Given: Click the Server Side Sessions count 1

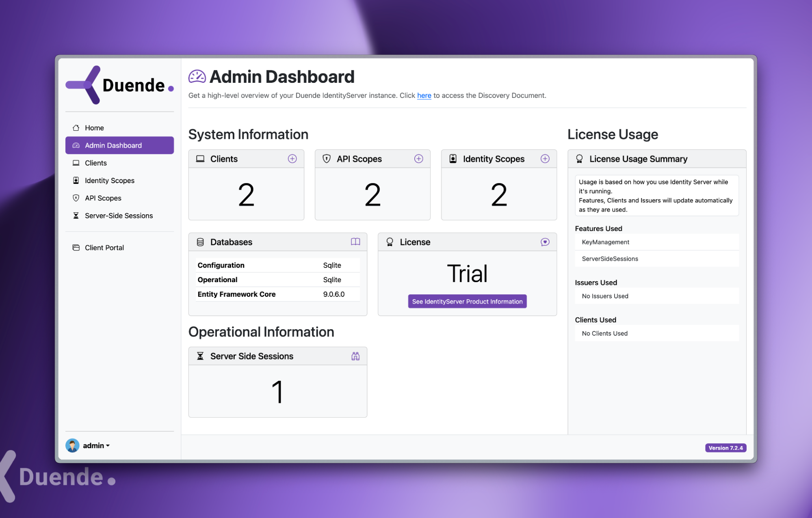Looking at the screenshot, I should pyautogui.click(x=277, y=392).
